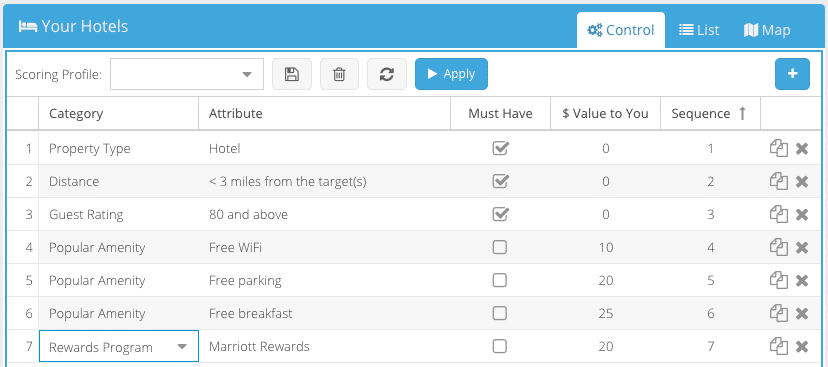This screenshot has width=828, height=367.
Task: Delete the Free breakfast row
Action: click(802, 314)
